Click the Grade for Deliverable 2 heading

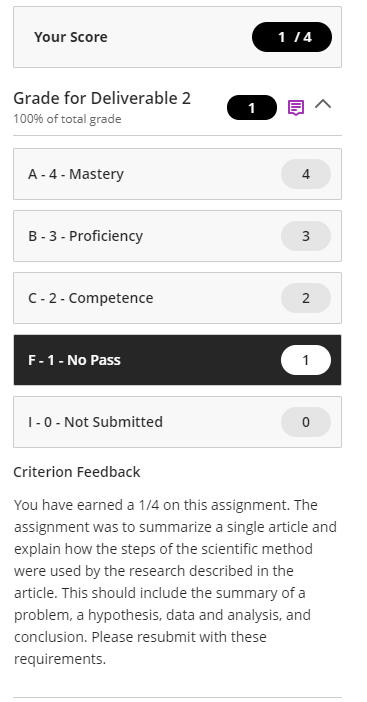(102, 98)
